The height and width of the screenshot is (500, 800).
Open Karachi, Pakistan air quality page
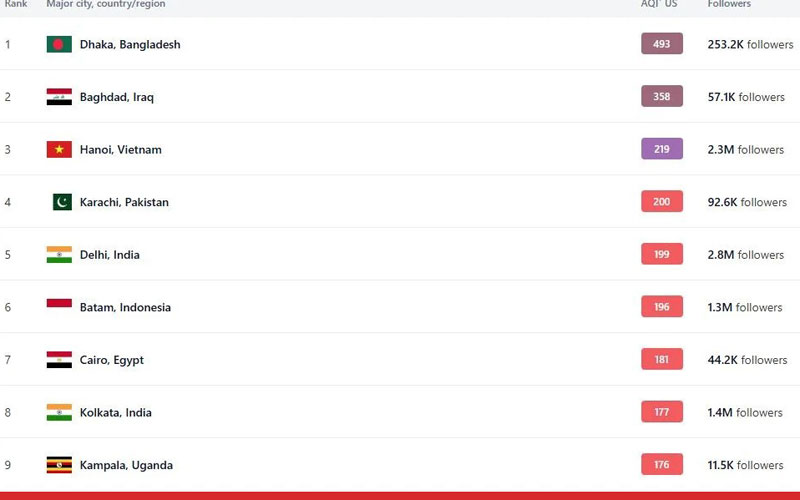124,202
